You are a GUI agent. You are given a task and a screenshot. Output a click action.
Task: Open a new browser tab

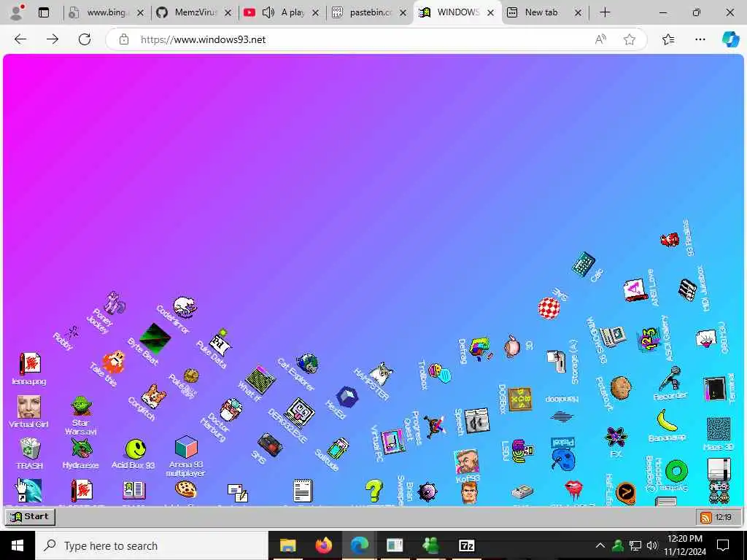click(x=605, y=12)
